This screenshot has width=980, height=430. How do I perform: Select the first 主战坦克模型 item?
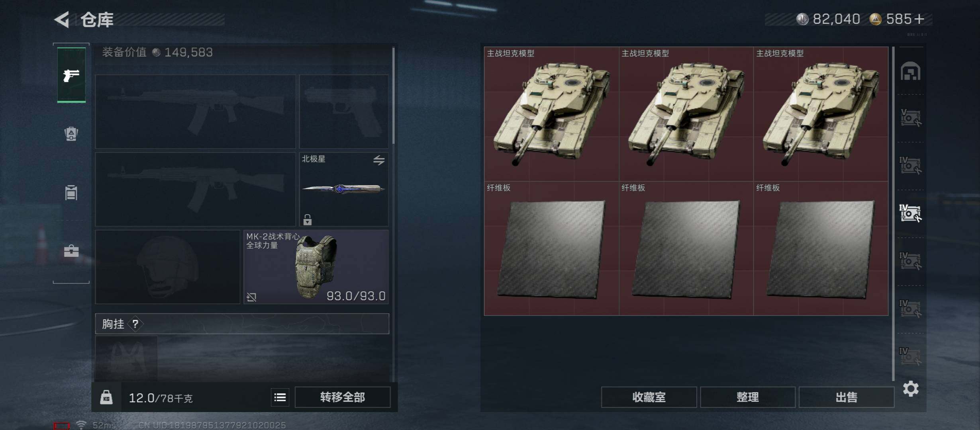pyautogui.click(x=552, y=114)
